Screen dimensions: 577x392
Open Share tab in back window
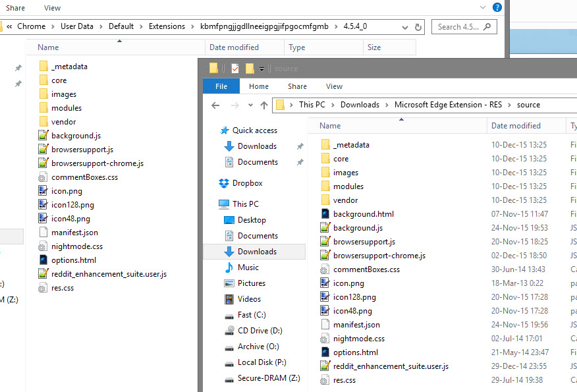point(15,8)
